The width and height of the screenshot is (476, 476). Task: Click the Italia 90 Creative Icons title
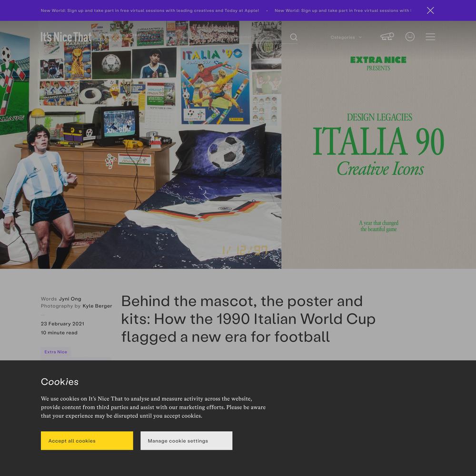click(378, 151)
